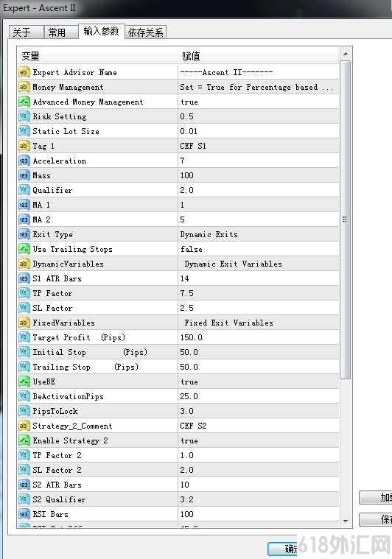392x559 pixels.
Task: Toggle the Enable Strategy 2 true value
Action: coord(259,440)
